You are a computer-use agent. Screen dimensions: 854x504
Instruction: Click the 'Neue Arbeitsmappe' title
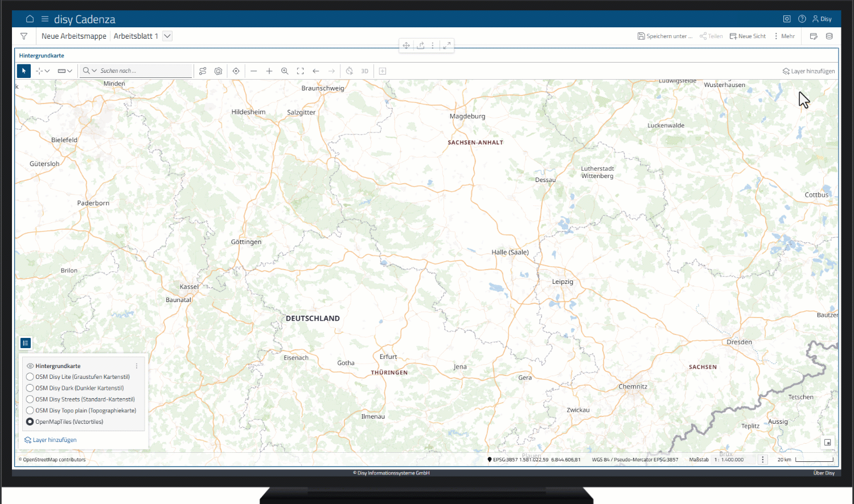tap(74, 36)
